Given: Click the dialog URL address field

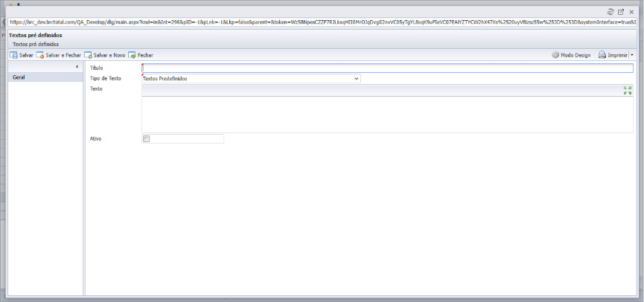Looking at the screenshot, I should [x=322, y=22].
